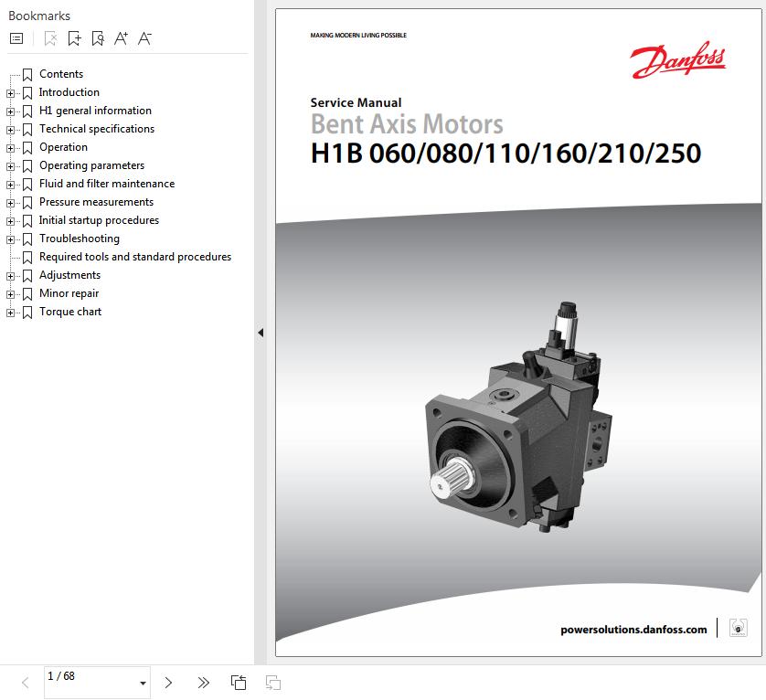The image size is (766, 700).
Task: Open the page number dropdown
Action: (143, 684)
